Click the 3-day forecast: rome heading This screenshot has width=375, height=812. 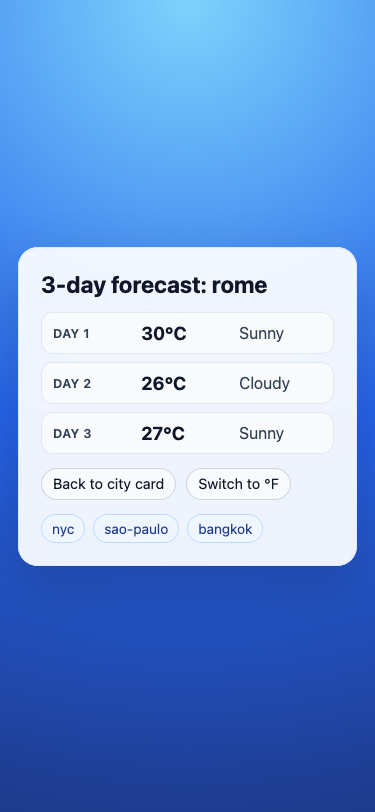coord(154,285)
